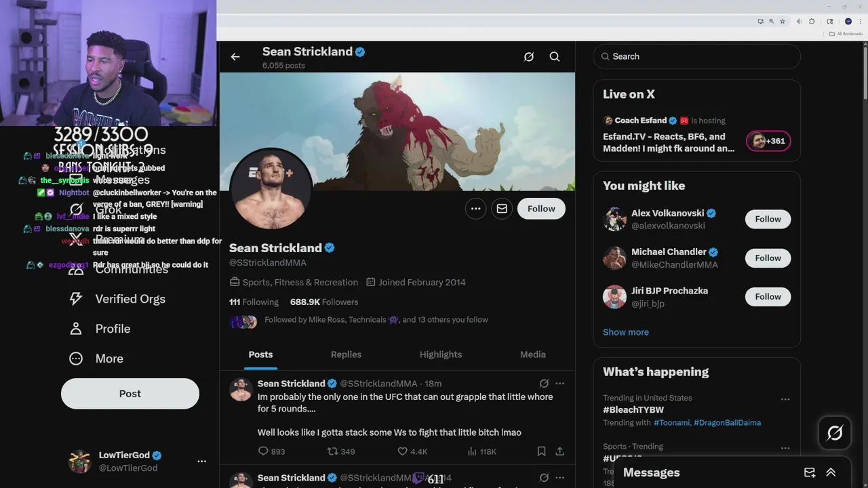Bookmark the first post
868x488 pixels.
click(541, 451)
